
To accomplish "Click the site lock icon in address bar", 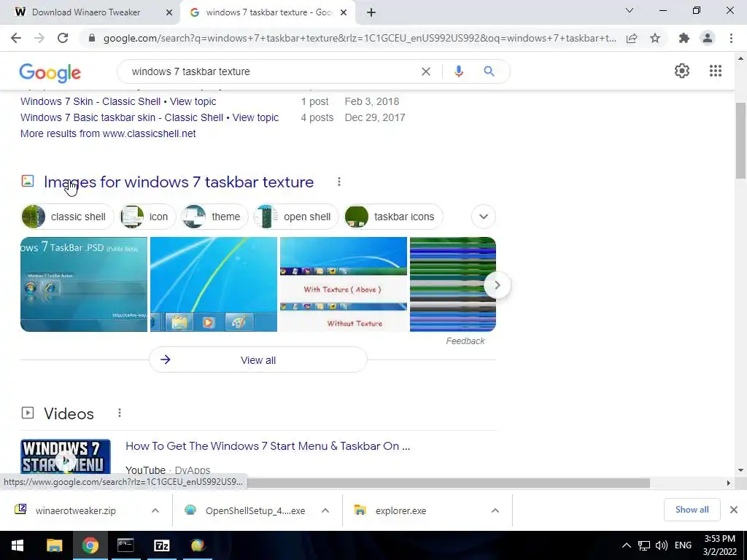I will coord(92,38).
